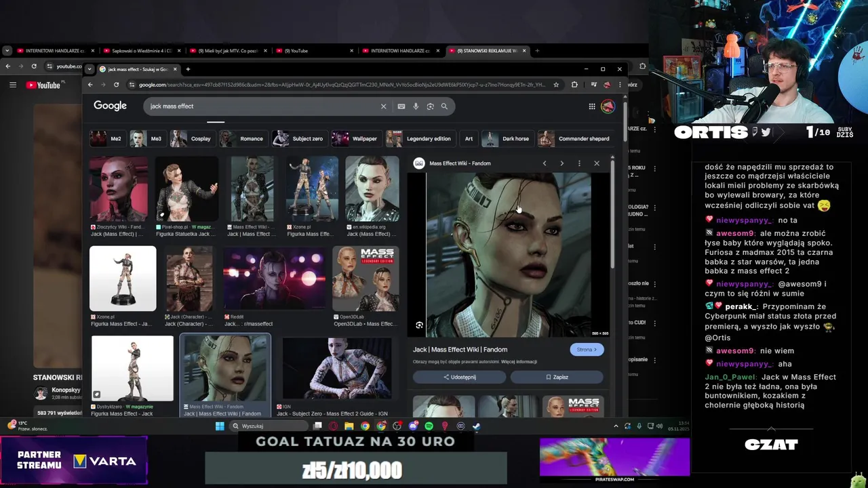Open Spotify from the taskbar
Viewport: 868px width, 488px height.
pos(429,426)
